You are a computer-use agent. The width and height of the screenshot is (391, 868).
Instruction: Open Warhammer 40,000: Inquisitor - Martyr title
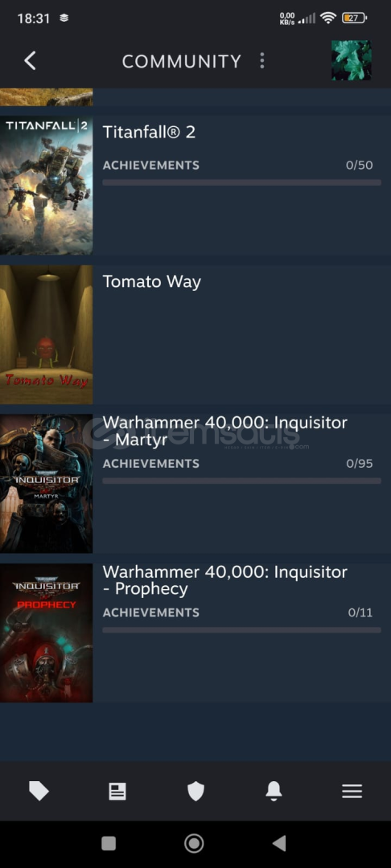click(224, 431)
